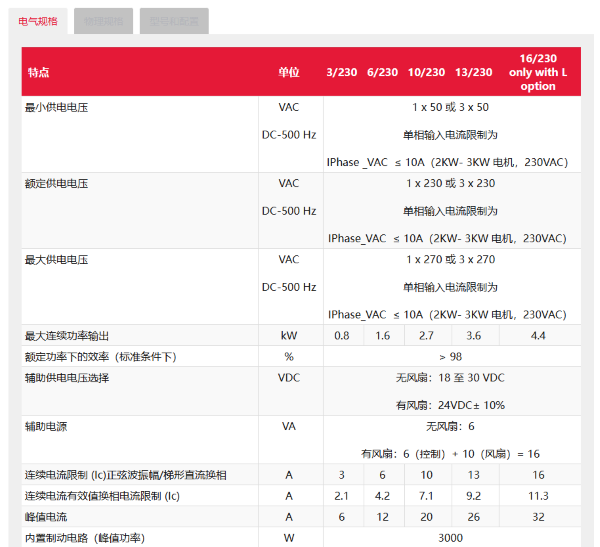Select the 16/230 only with L option header
Image resolution: width=600 pixels, height=547 pixels.
538,72
